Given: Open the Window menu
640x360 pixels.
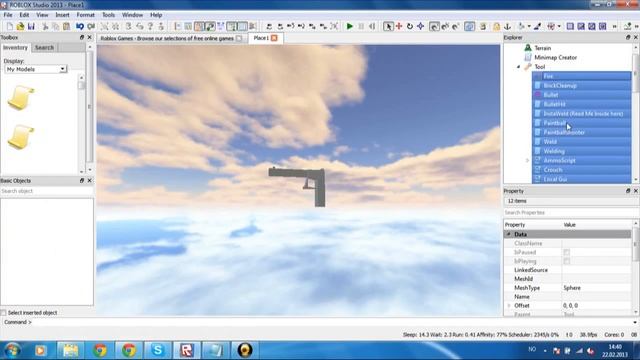Looking at the screenshot, I should (x=132, y=15).
